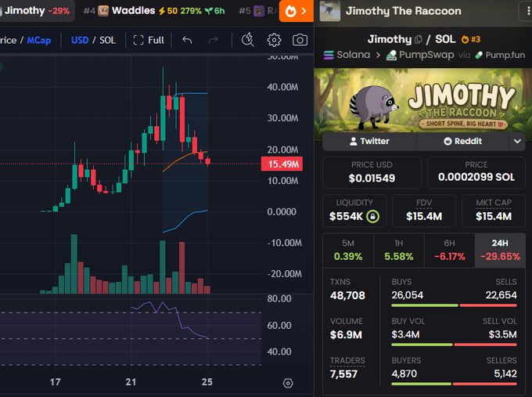Click the redo arrow in chart toolbar
The image size is (532, 397).
pyautogui.click(x=213, y=40)
